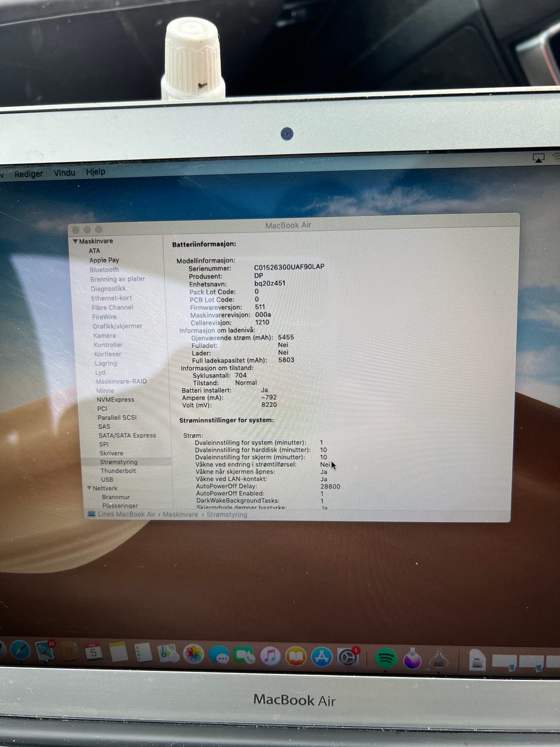Select Kortleser in the sidebar
Screen dimensions: 560x747
click(108, 354)
